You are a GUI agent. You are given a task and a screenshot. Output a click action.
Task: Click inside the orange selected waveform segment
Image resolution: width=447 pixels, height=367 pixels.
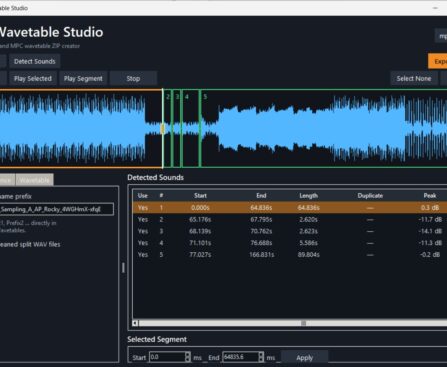[80, 128]
